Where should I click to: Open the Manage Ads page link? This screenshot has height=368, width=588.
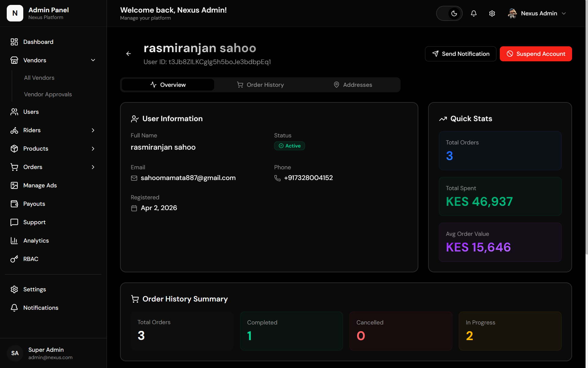pyautogui.click(x=40, y=186)
